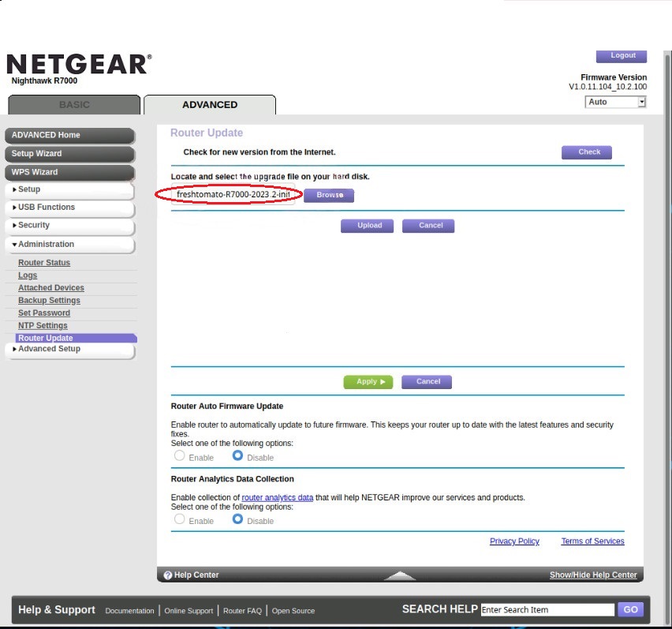The image size is (672, 629).
Task: Click Check for new firmware version
Action: pyautogui.click(x=586, y=152)
